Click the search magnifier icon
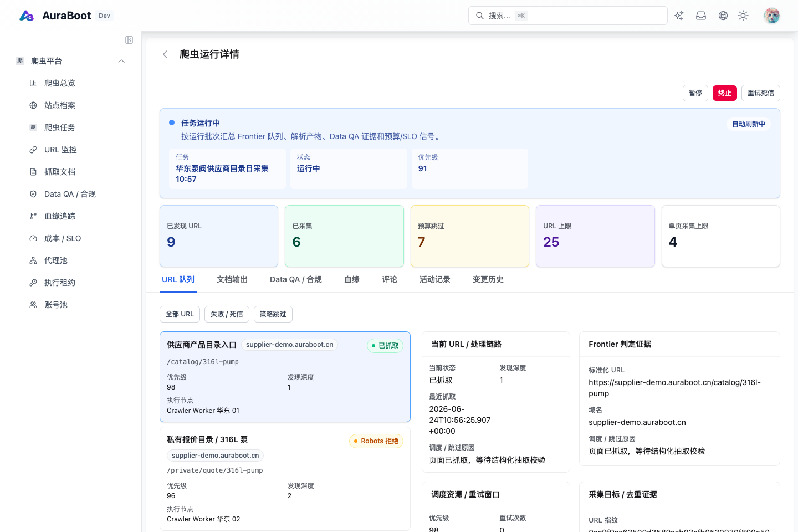Screen dimensions: 798x532 click(x=480, y=16)
